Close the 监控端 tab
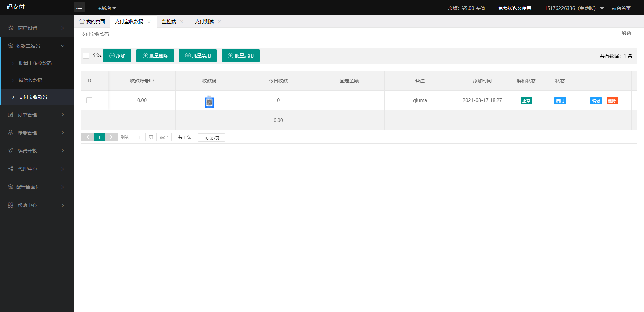This screenshot has height=312, width=644. click(182, 22)
